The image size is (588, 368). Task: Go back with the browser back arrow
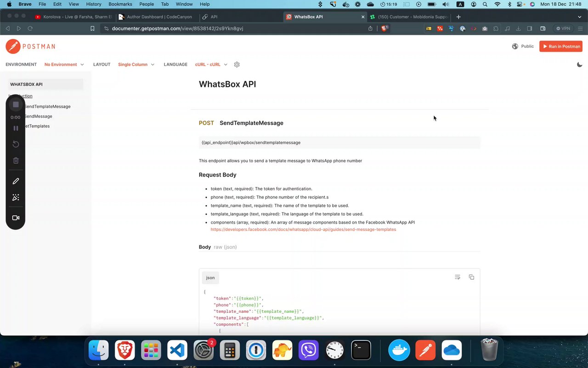coord(7,28)
